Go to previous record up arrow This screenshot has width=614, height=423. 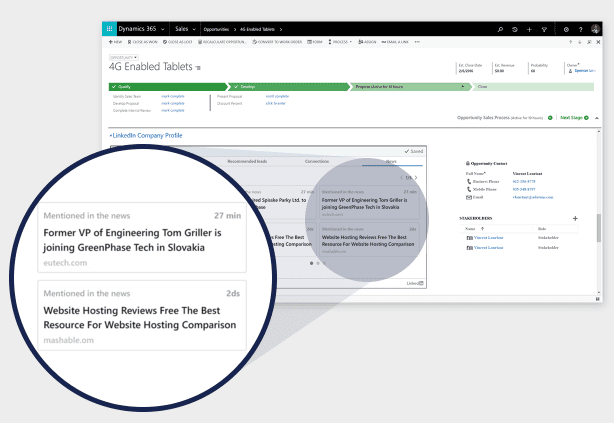click(571, 42)
